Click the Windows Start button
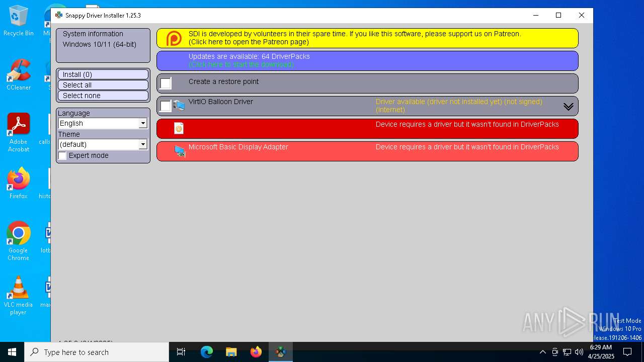 click(12, 352)
